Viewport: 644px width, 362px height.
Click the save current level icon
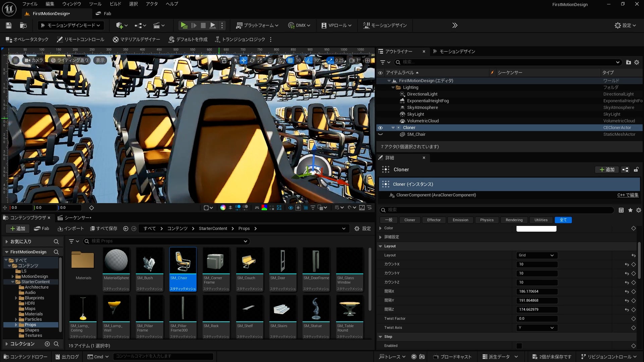click(9, 25)
